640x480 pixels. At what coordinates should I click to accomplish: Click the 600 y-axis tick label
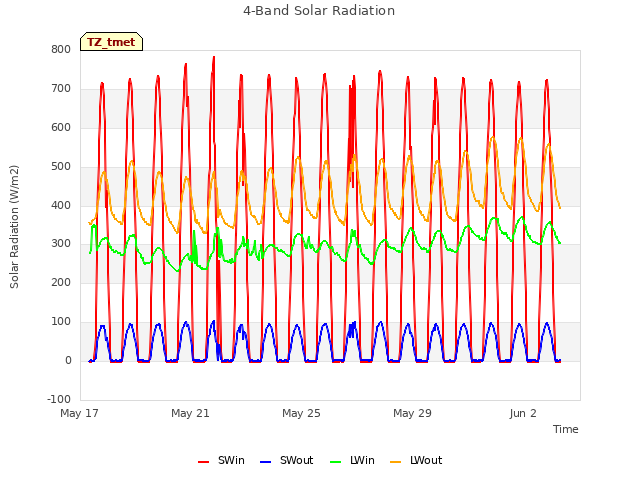pos(61,128)
